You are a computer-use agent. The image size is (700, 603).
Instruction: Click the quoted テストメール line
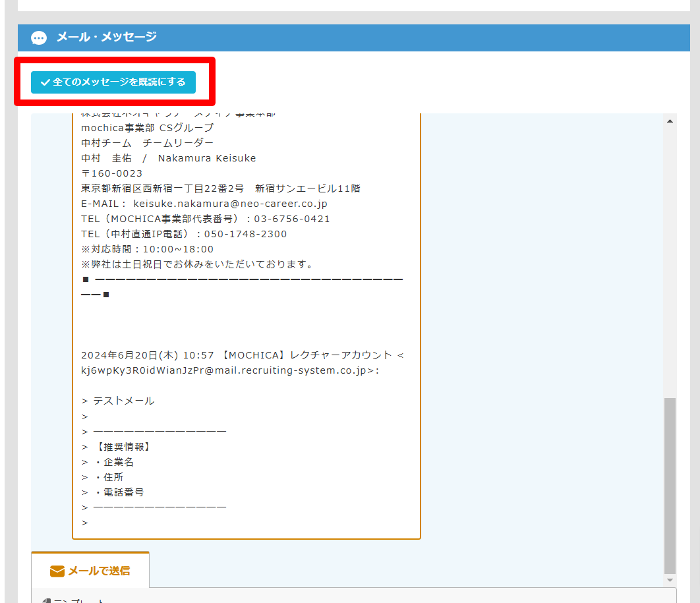(x=124, y=401)
